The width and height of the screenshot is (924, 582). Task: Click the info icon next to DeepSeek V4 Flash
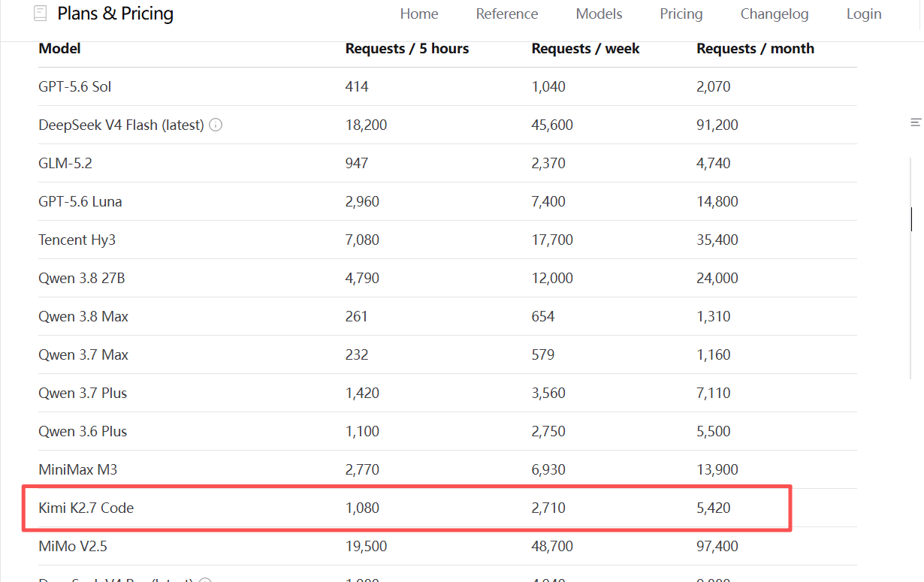(x=216, y=125)
